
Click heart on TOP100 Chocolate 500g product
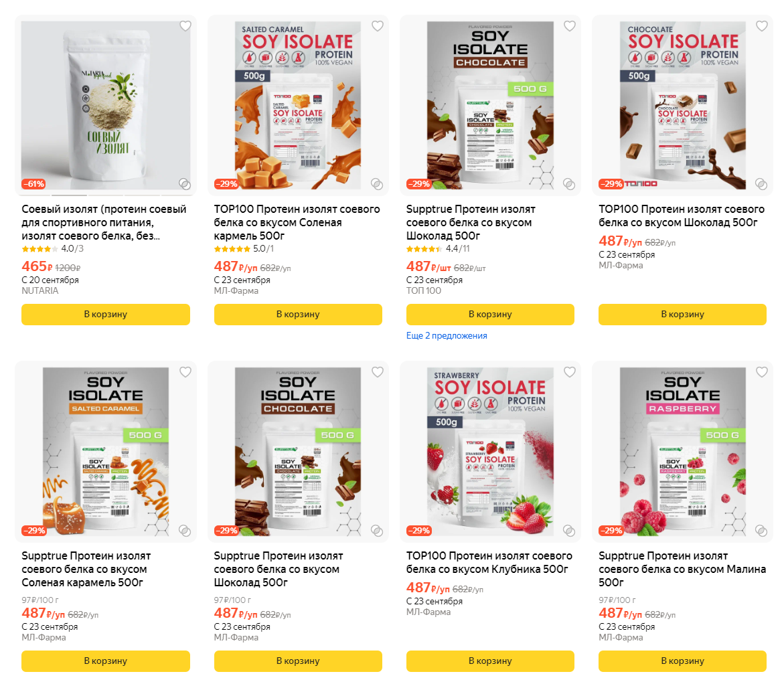pyautogui.click(x=761, y=26)
